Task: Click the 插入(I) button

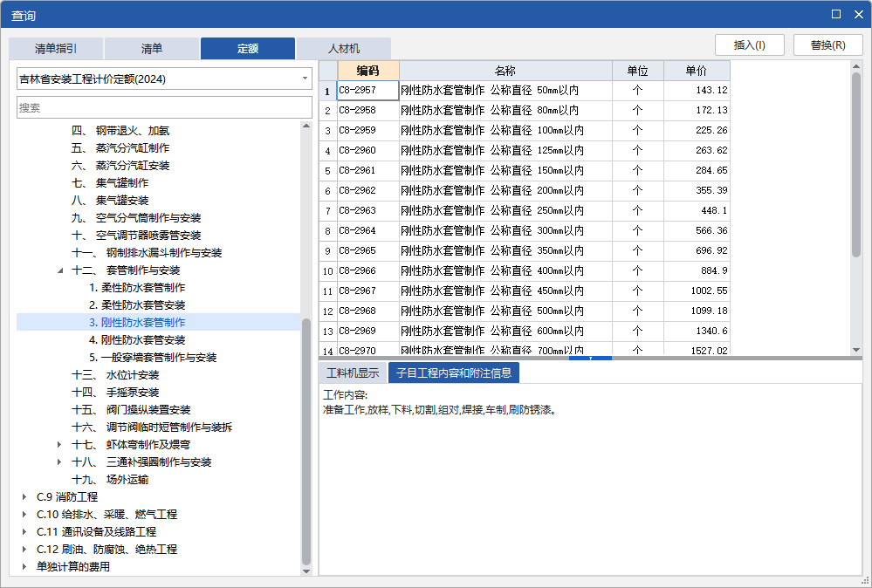Action: coord(749,45)
